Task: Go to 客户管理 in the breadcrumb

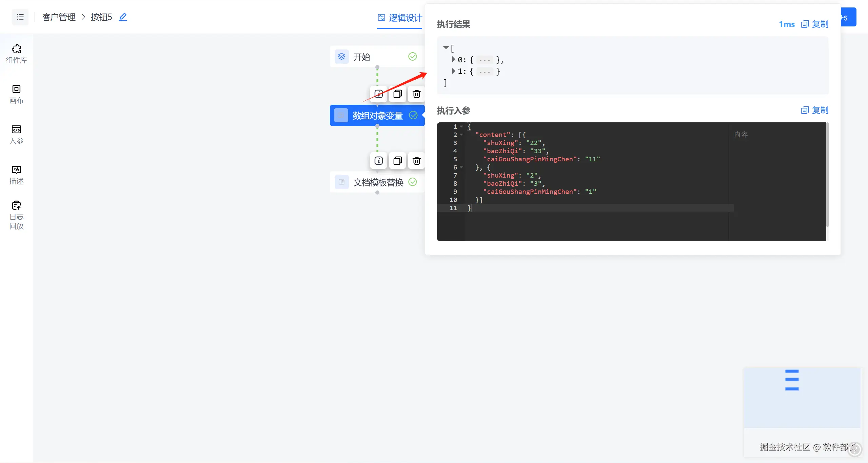Action: pyautogui.click(x=59, y=17)
